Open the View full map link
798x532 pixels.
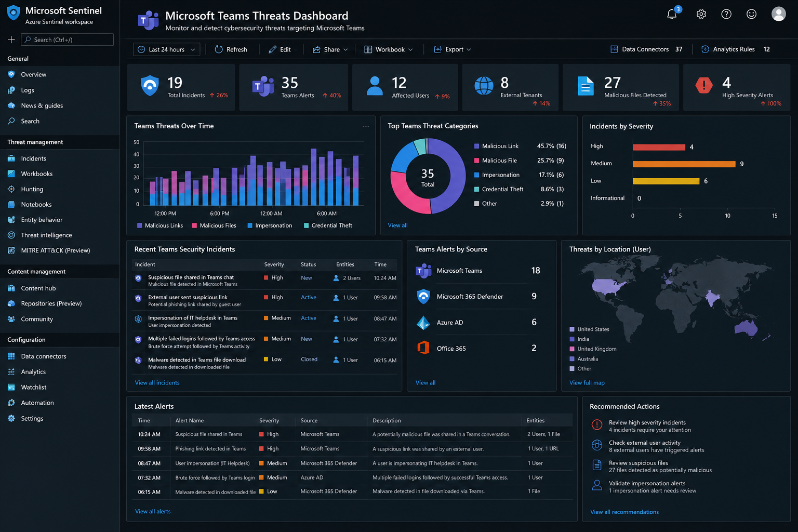tap(587, 383)
